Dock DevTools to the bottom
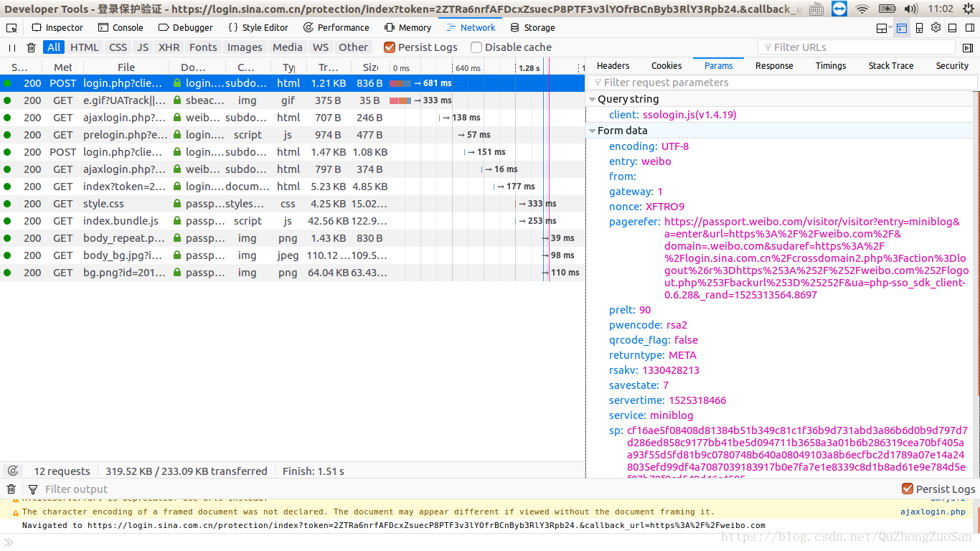 pos(952,28)
